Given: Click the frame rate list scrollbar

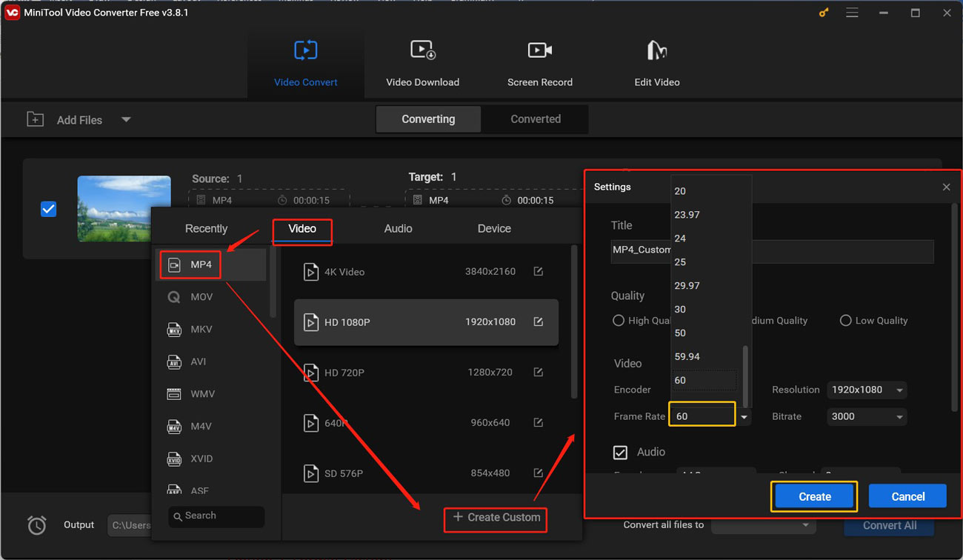Looking at the screenshot, I should pos(746,376).
